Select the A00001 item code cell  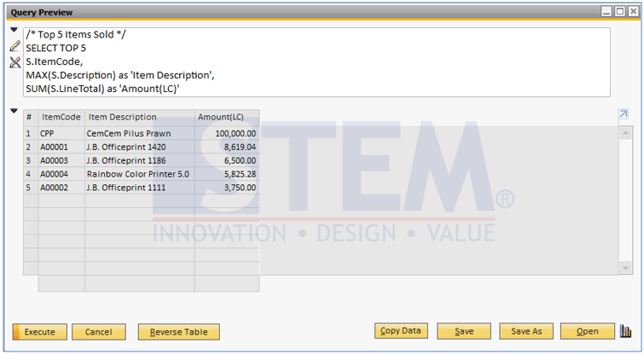coord(61,147)
